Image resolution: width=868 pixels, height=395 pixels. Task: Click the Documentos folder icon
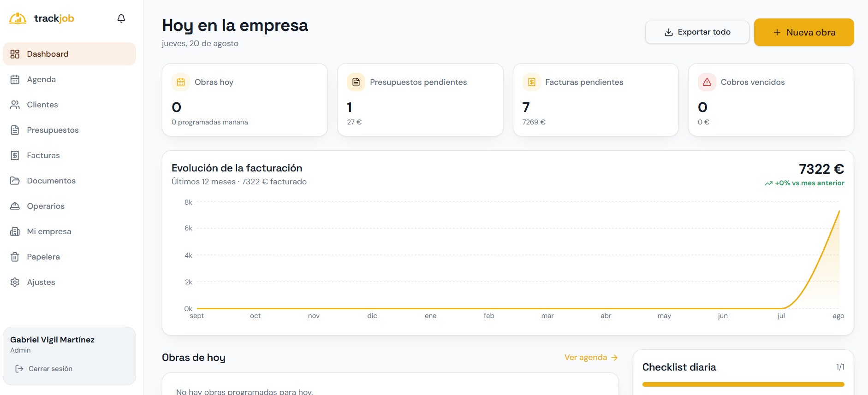pos(15,181)
